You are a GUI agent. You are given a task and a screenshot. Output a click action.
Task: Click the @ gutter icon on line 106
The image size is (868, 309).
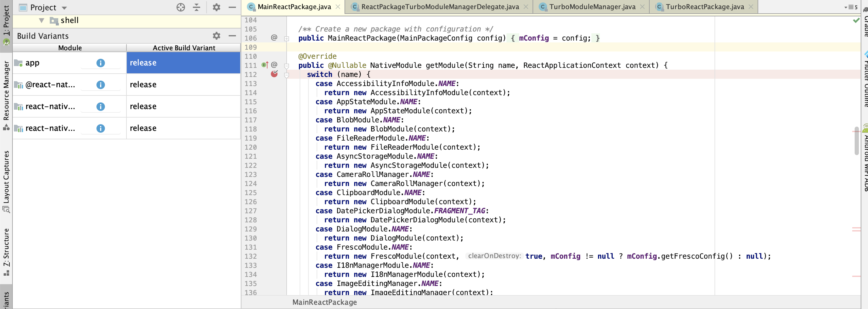tap(274, 38)
